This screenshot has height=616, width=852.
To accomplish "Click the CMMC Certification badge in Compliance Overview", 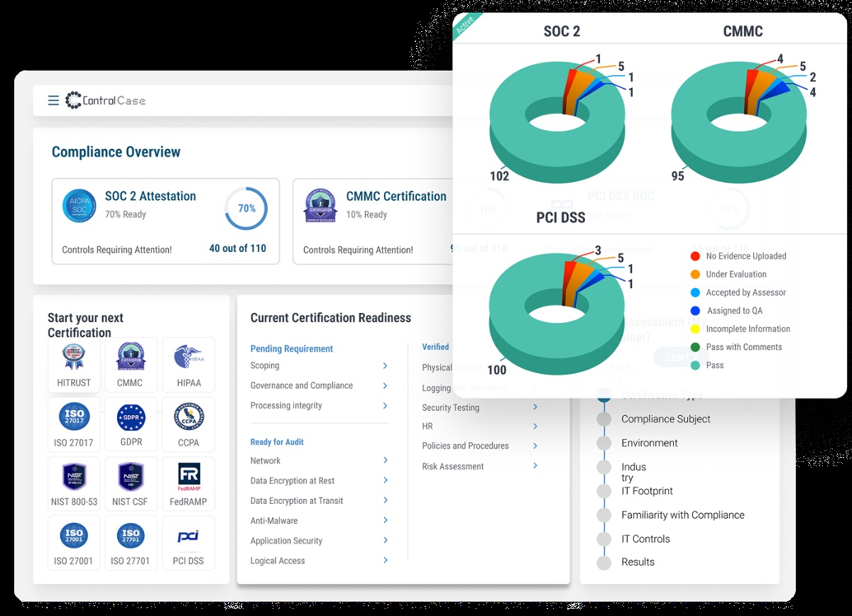I will tap(320, 206).
